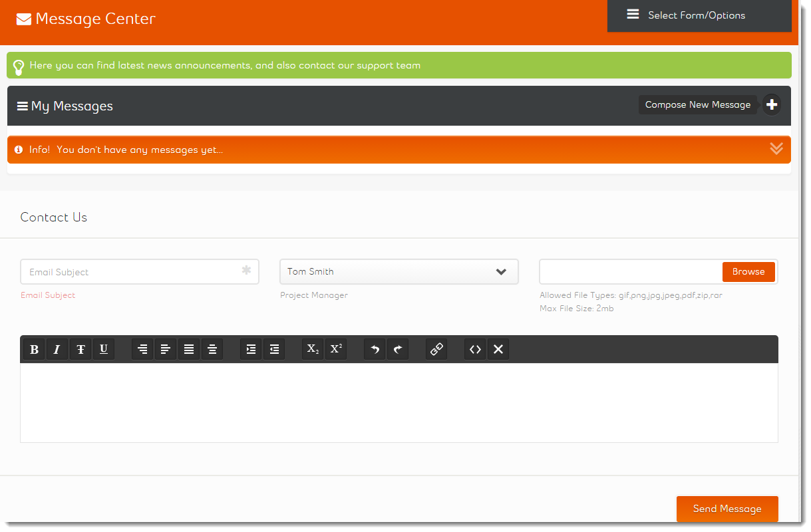Click the 'Message Center' title text
The height and width of the screenshot is (532, 811).
(x=96, y=19)
